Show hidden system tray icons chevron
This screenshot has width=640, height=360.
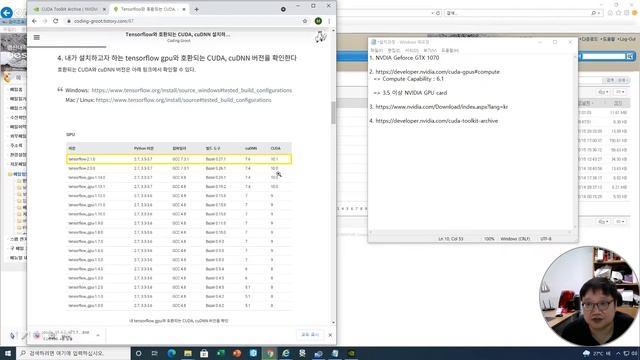point(618,353)
